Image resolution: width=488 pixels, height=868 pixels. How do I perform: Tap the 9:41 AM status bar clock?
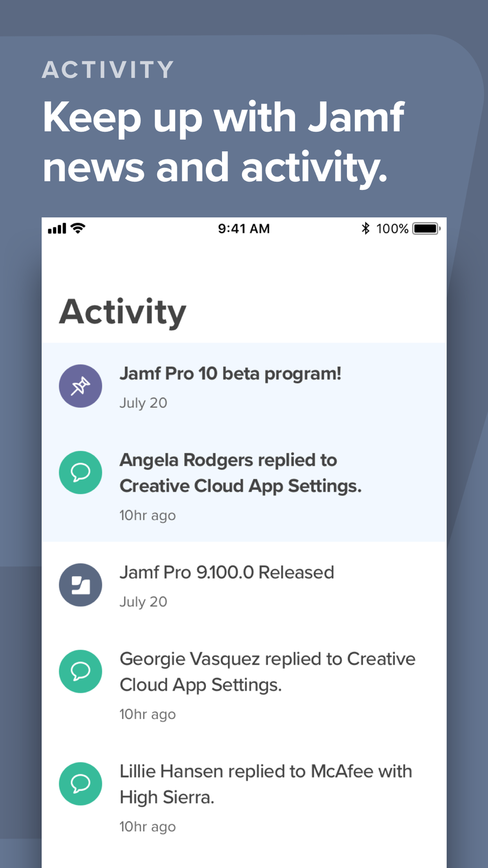point(244,228)
